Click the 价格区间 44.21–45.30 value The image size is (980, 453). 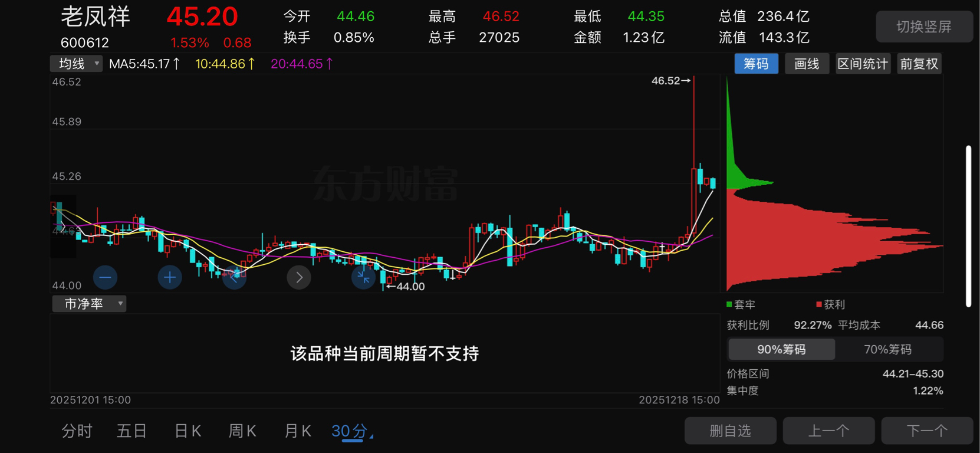(x=913, y=374)
